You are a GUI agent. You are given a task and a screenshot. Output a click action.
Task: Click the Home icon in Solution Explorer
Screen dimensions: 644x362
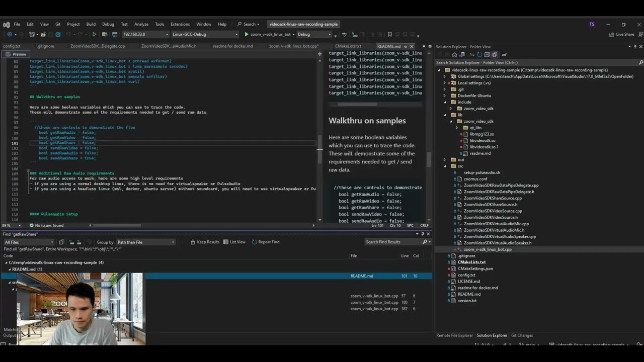pyautogui.click(x=454, y=55)
